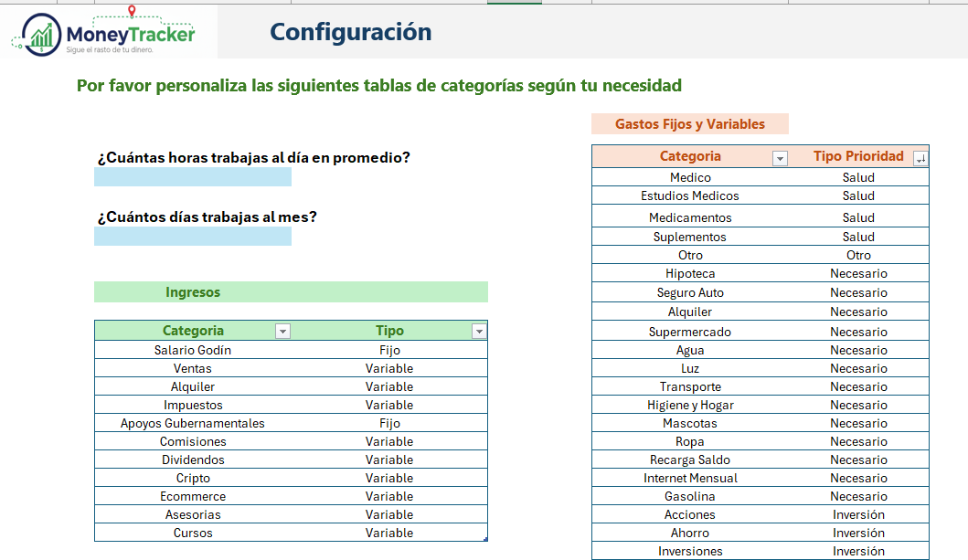Click the Inversión type next to Acciones
The height and width of the screenshot is (560, 968).
pyautogui.click(x=858, y=514)
